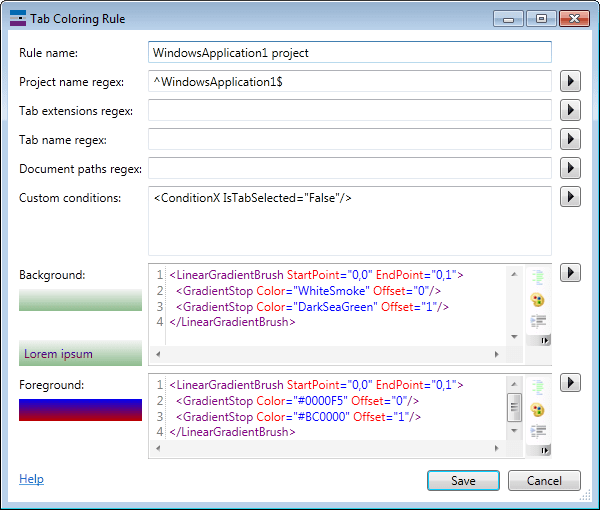Click Background closing LinearGradientBrush tag line 4
Image resolution: width=600 pixels, height=510 pixels.
click(233, 322)
